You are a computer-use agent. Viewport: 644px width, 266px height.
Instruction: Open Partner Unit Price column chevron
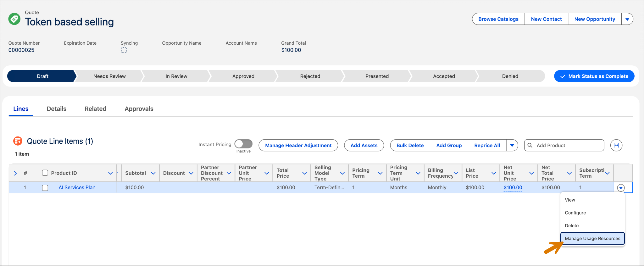coord(267,173)
